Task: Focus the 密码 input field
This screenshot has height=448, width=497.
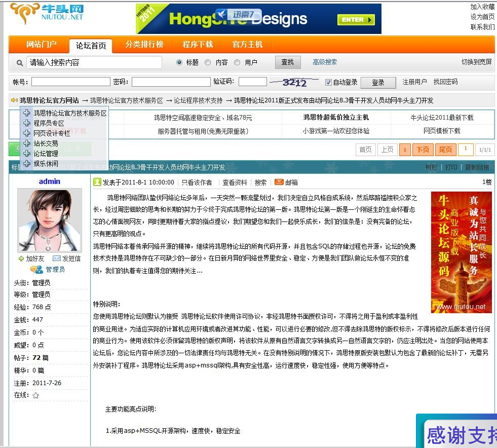Action: coord(171,82)
